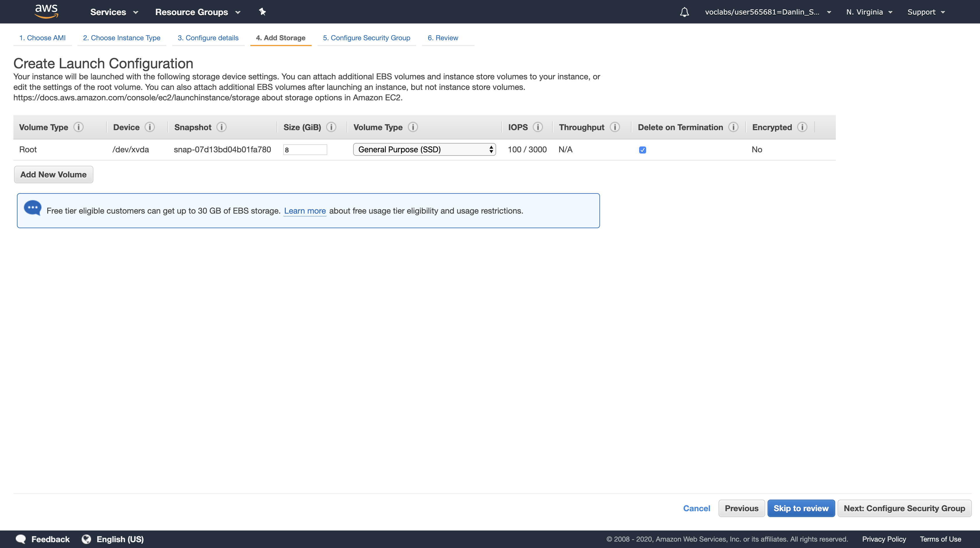Follow the Learn more free tier link
Image resolution: width=980 pixels, height=548 pixels.
pos(305,211)
